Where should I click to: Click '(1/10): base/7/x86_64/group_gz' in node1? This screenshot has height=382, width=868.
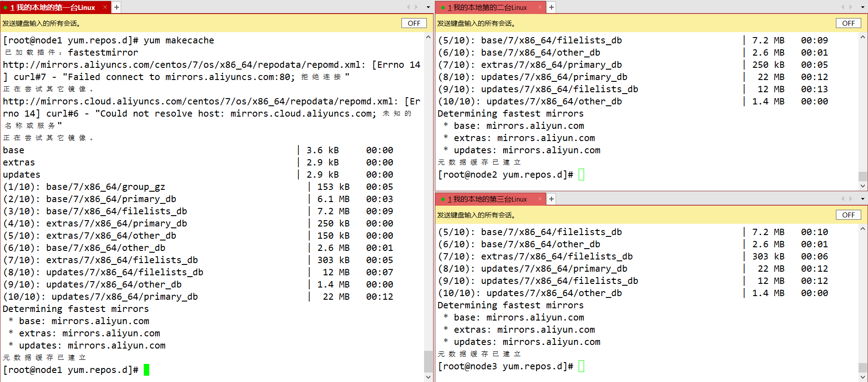pyautogui.click(x=84, y=187)
